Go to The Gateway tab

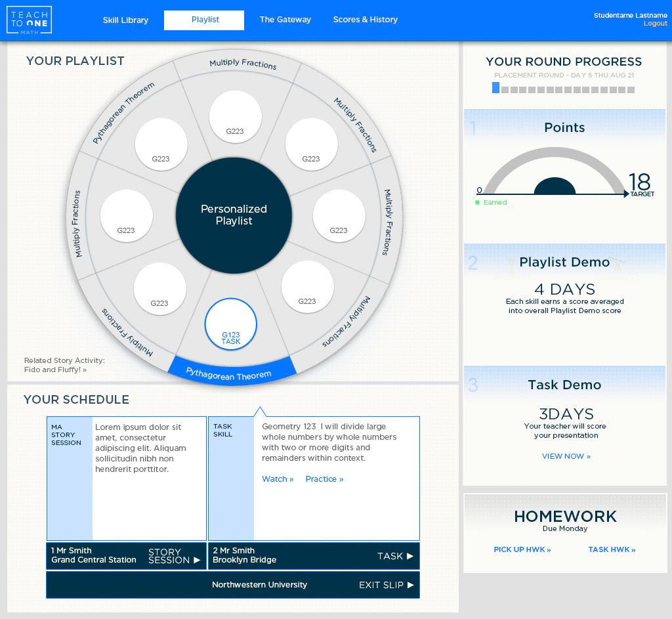click(x=285, y=20)
